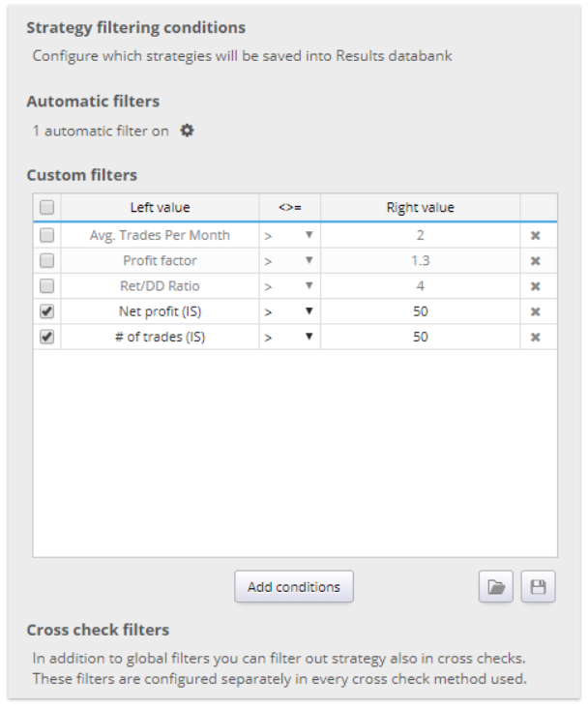The width and height of the screenshot is (588, 708).
Task: Edit right value 50 for # of trades (IS)
Action: pos(420,337)
